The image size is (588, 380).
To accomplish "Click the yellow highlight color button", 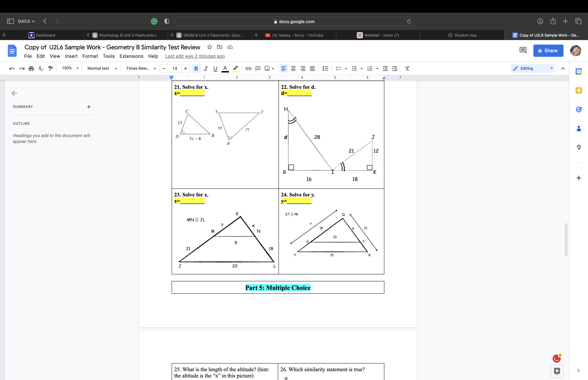I will pos(235,69).
